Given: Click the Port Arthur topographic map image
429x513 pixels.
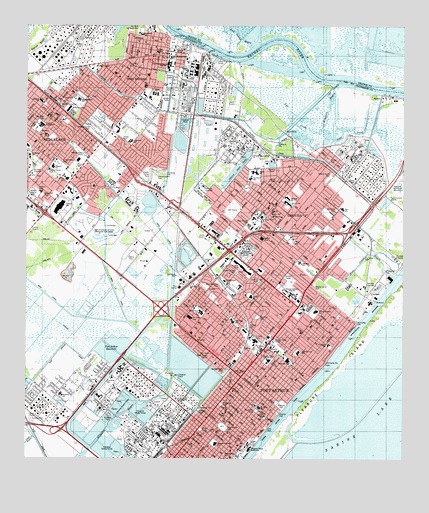Looking at the screenshot, I should [215, 242].
